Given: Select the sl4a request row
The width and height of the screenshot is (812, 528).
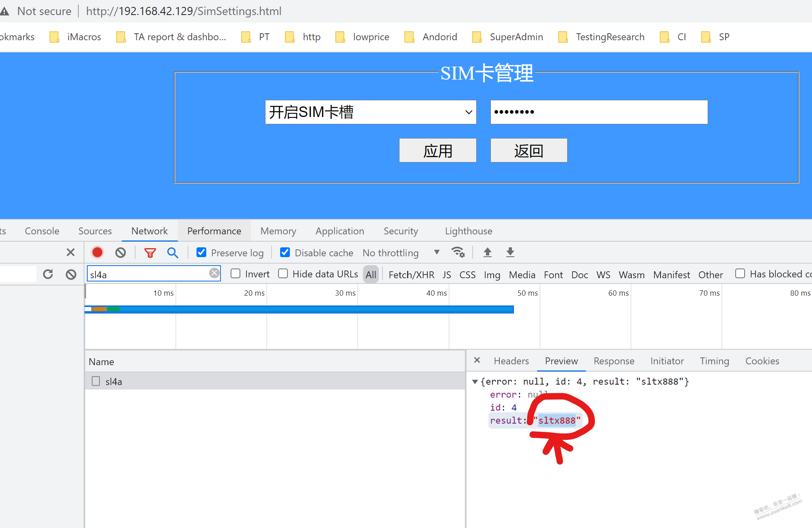Looking at the screenshot, I should (x=275, y=381).
